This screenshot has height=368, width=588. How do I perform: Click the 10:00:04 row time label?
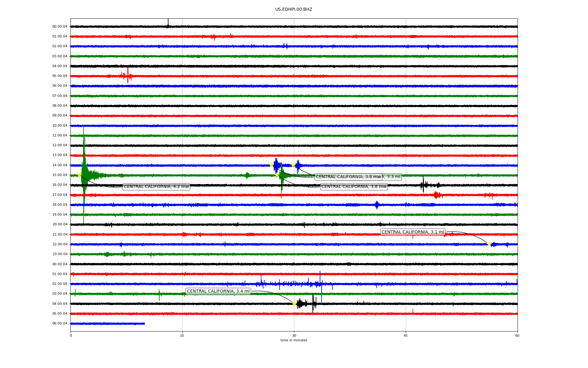60,126
